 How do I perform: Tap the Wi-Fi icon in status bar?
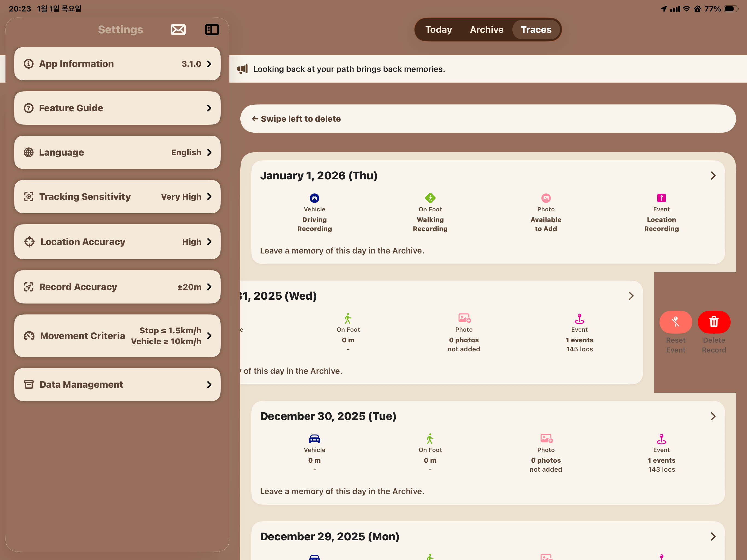(x=686, y=9)
